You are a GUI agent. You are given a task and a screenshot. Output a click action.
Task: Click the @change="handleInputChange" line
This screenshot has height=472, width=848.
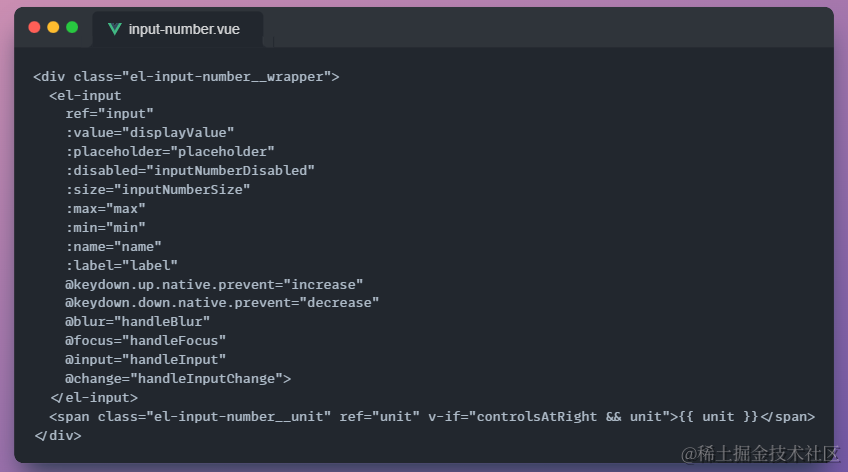pos(178,378)
